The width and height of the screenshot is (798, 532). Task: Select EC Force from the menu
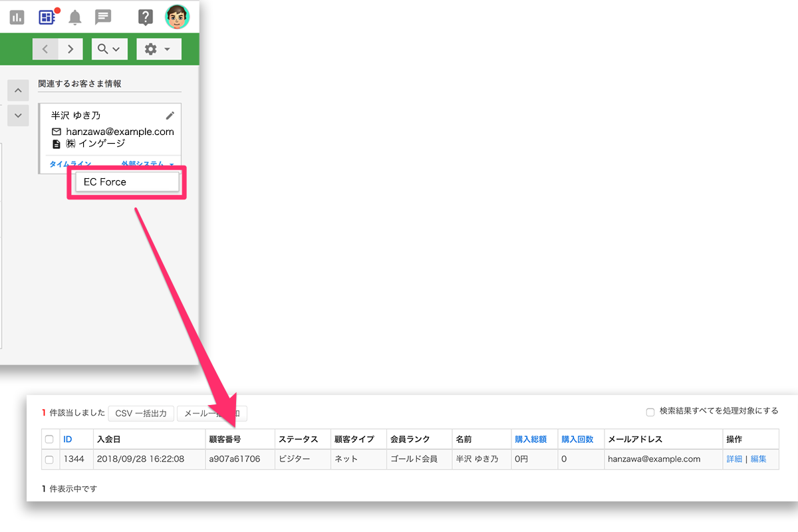pyautogui.click(x=127, y=182)
